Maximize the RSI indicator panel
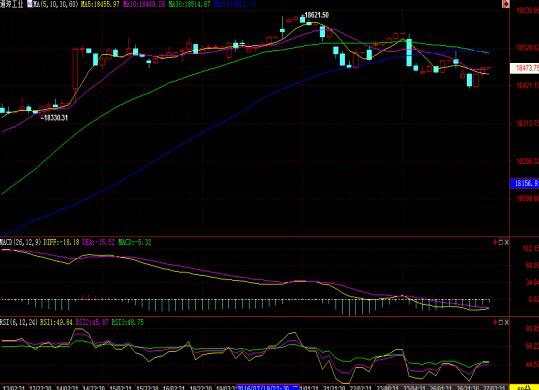The height and width of the screenshot is (390, 539). pos(501,322)
